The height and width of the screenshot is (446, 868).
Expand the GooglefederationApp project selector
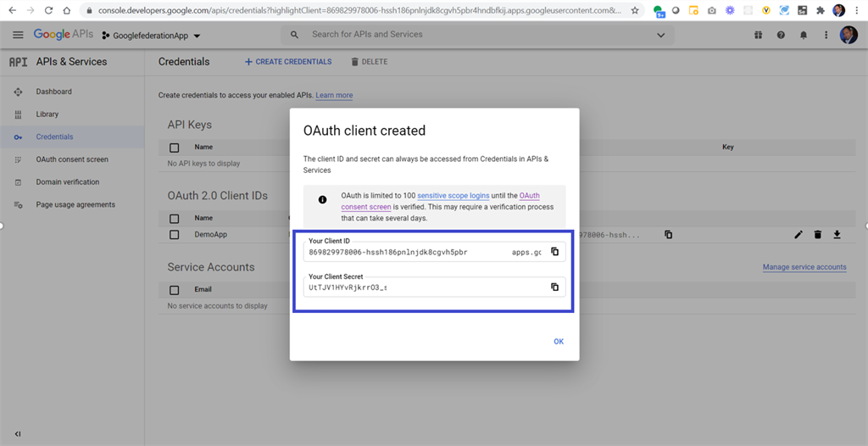[x=151, y=36]
